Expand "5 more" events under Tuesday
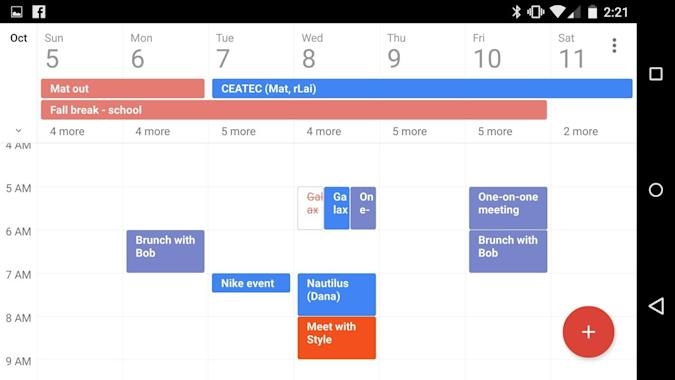 pyautogui.click(x=238, y=131)
